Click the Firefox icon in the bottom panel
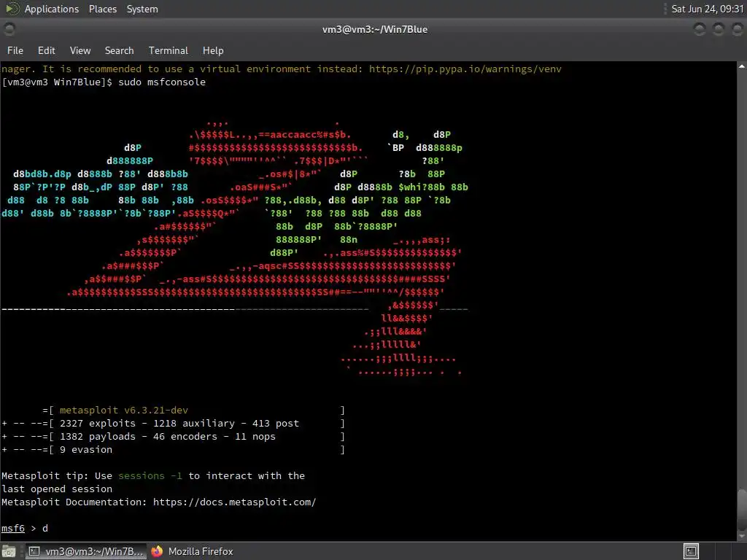This screenshot has width=747, height=560. tap(157, 551)
